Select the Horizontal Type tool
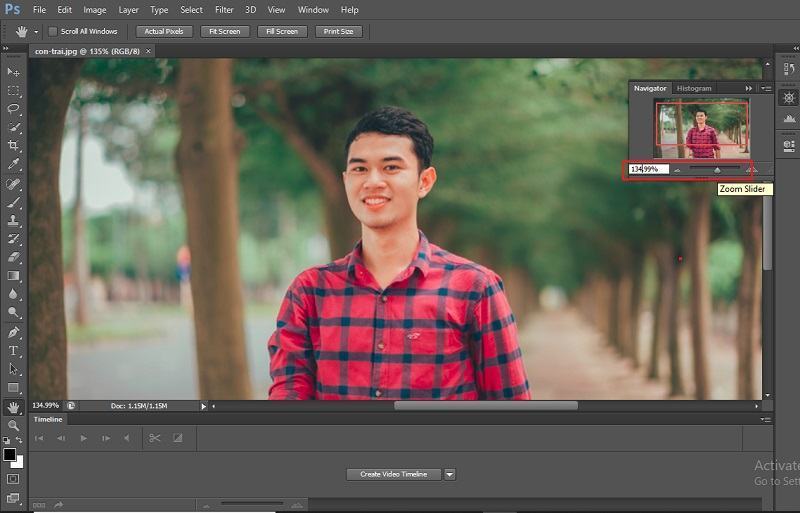The height and width of the screenshot is (513, 800). pyautogui.click(x=13, y=351)
